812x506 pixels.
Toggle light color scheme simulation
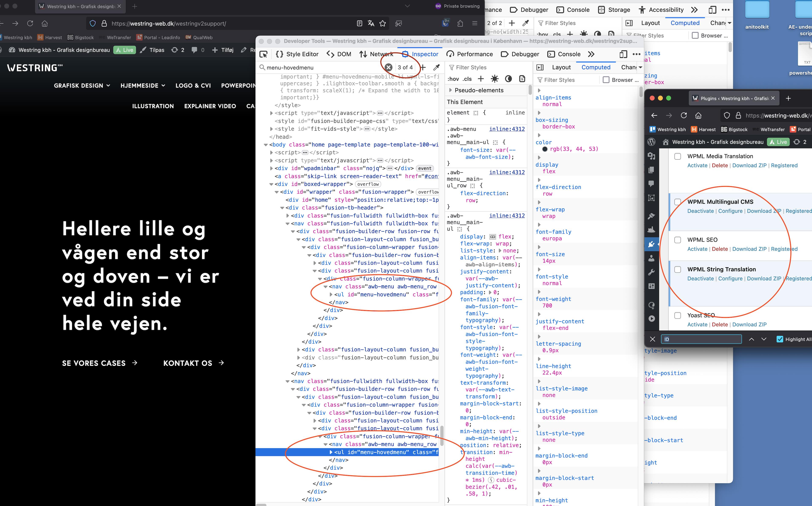495,79
